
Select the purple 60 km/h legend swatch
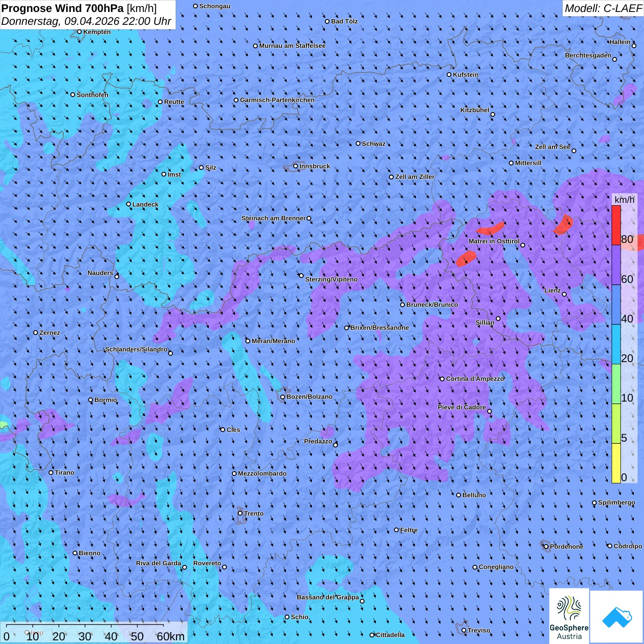point(616,265)
